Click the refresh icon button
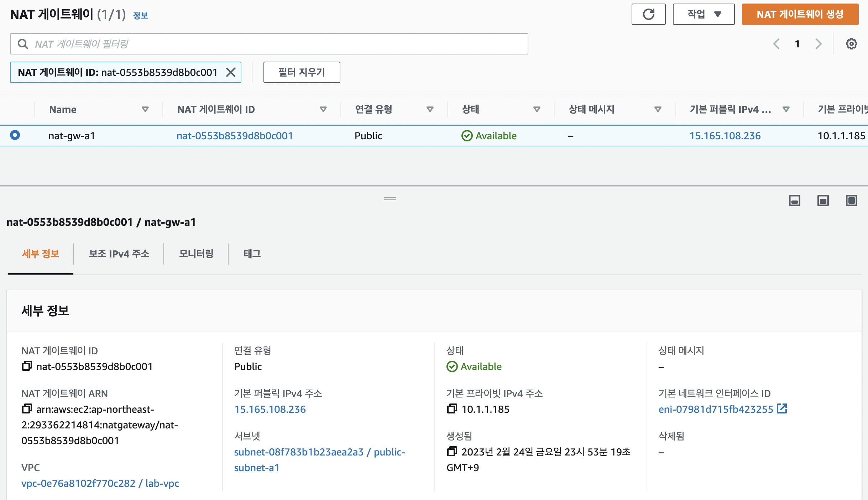Image resolution: width=868 pixels, height=500 pixels. click(x=648, y=14)
